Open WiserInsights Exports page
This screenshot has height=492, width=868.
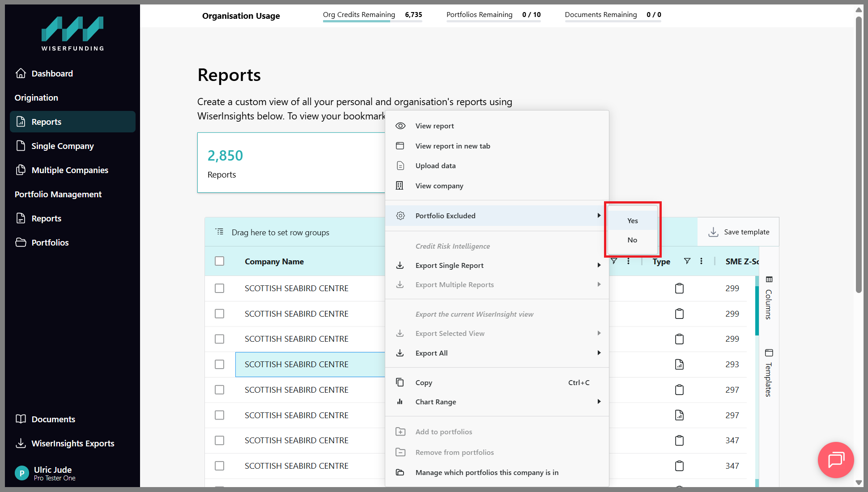pos(72,443)
